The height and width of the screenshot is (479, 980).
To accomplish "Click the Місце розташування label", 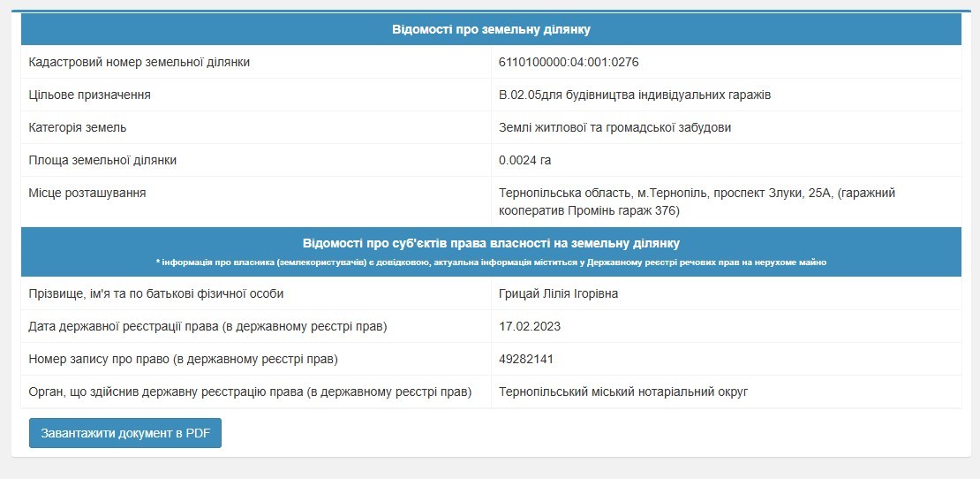I will pos(87,193).
